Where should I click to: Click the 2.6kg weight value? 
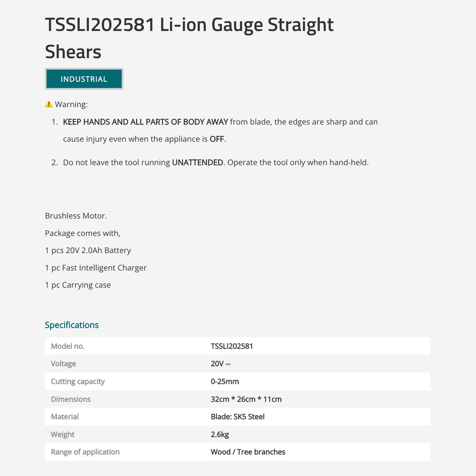[220, 435]
